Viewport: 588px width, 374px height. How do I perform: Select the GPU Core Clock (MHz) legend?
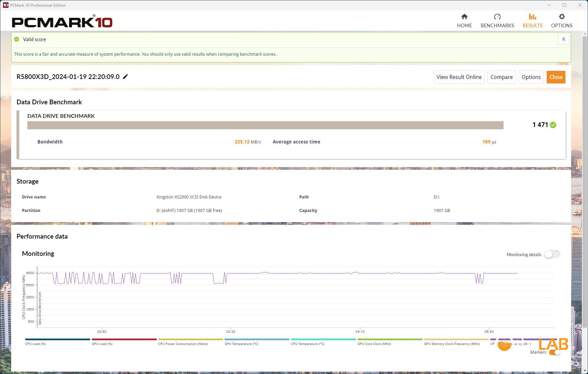pos(390,342)
